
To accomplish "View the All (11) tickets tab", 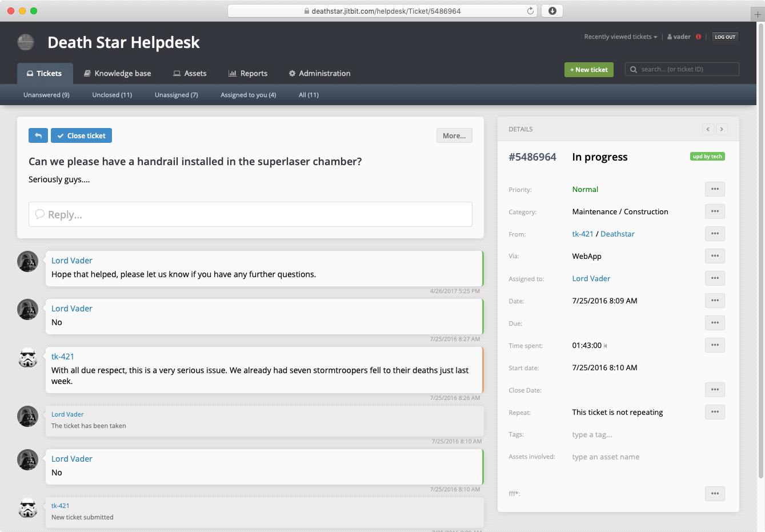I will [309, 95].
